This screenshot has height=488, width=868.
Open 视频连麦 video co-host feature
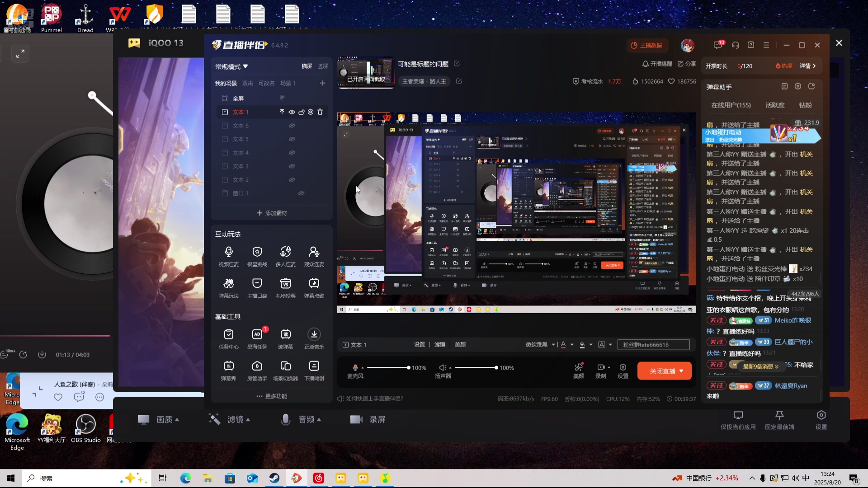pos(229,256)
